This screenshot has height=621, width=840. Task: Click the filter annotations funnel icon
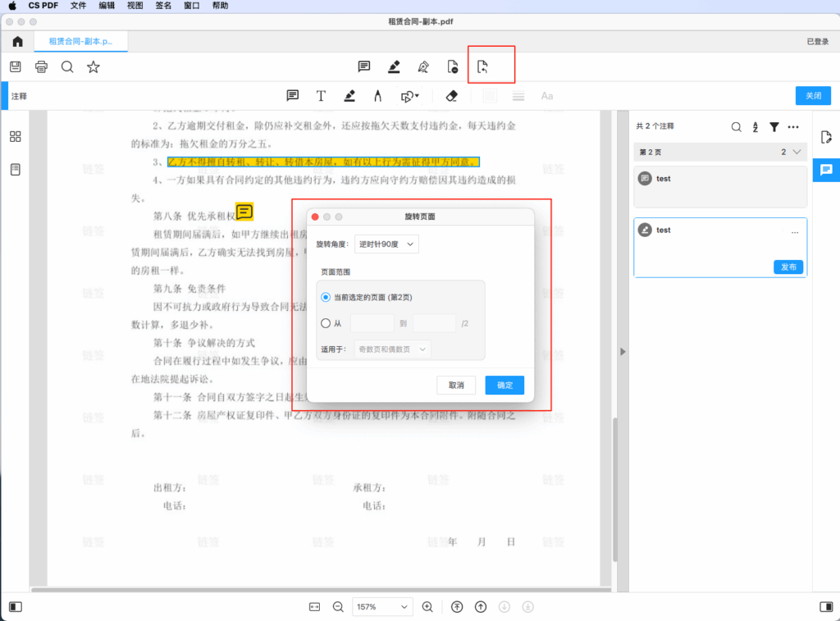point(774,127)
